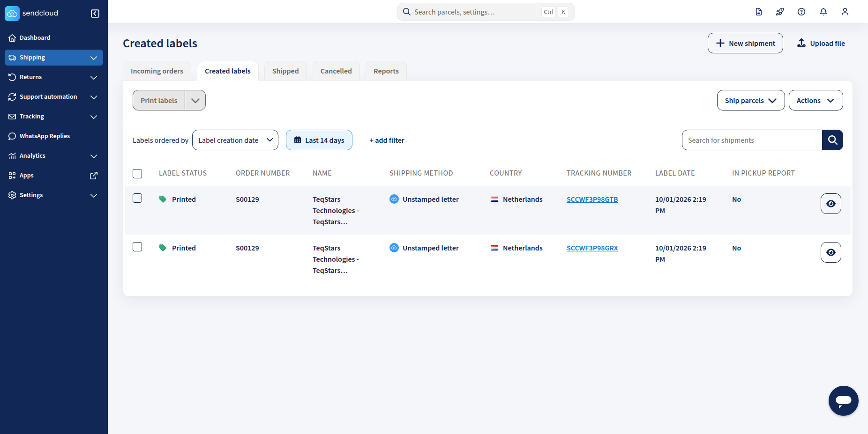View details of label SCCWF3P98GRX via eye button
This screenshot has width=868, height=434.
tap(831, 252)
